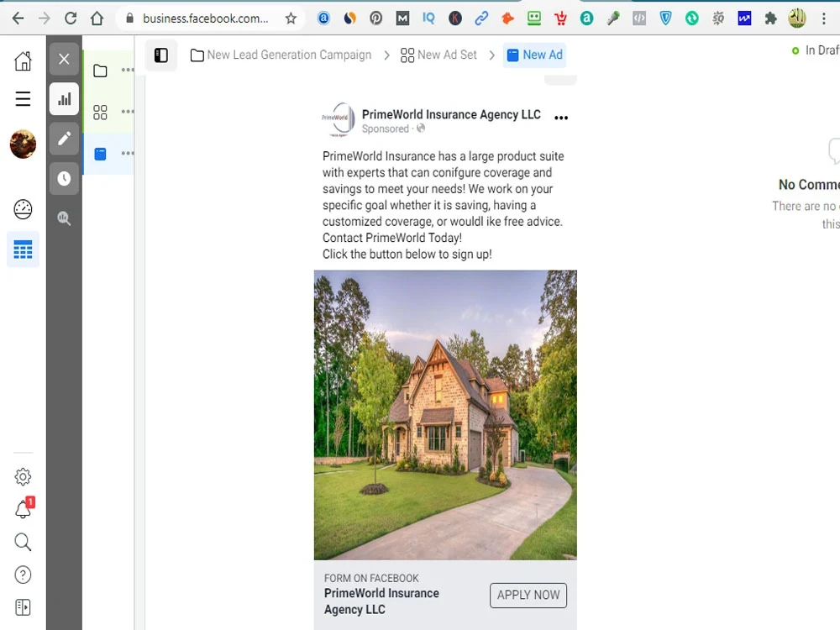Select the ad set grid item in the tree
This screenshot has width=840, height=630.
tap(100, 112)
